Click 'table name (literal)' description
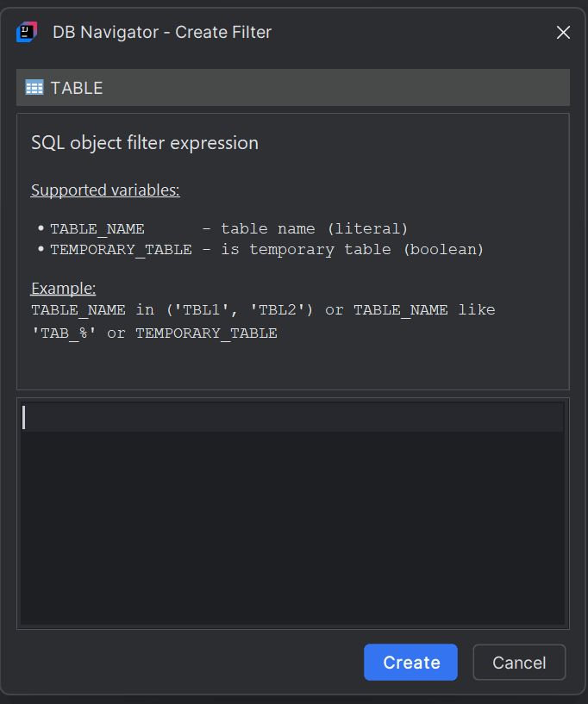588x704 pixels. (x=314, y=229)
